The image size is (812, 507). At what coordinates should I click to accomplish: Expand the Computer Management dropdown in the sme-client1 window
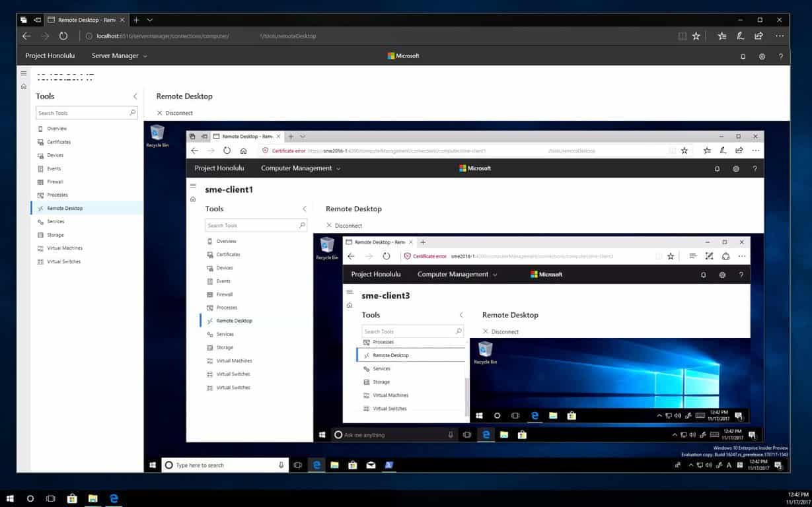[301, 168]
